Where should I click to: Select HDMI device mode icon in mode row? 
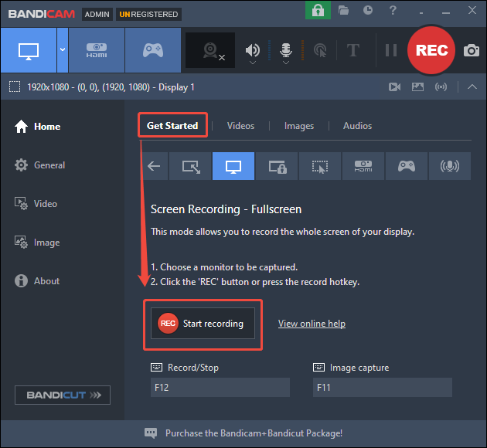click(x=363, y=166)
